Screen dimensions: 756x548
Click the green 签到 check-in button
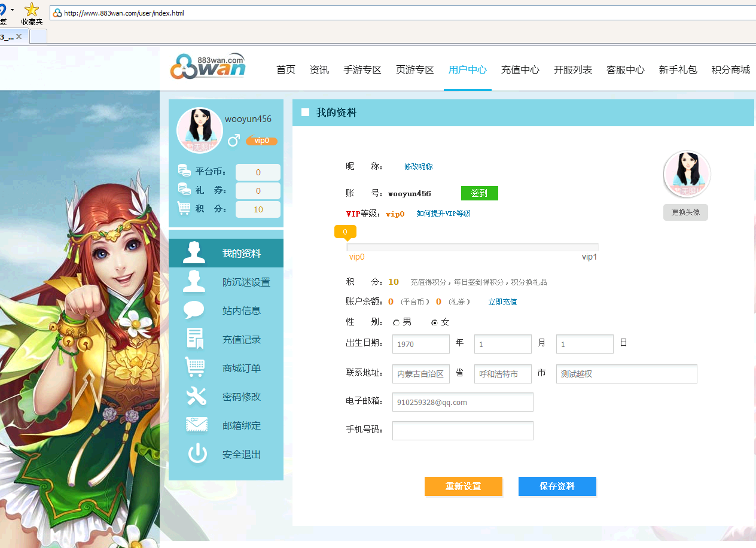[x=480, y=193]
